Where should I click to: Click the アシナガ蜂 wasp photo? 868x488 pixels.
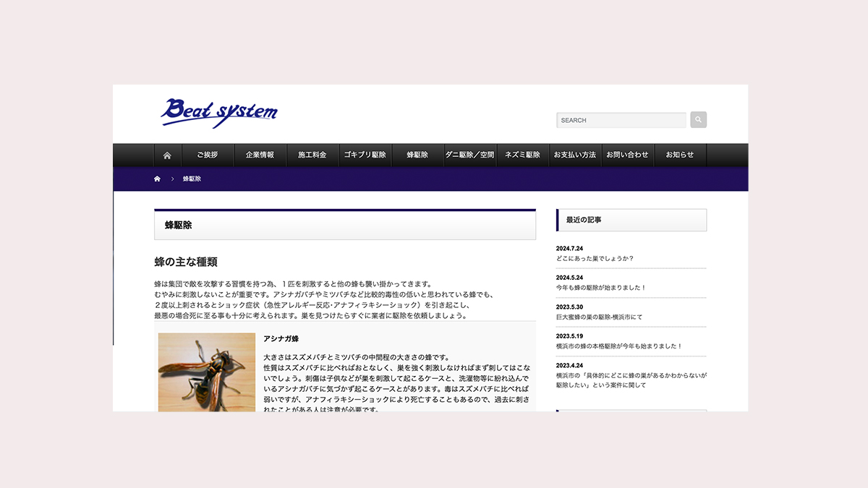(x=207, y=372)
